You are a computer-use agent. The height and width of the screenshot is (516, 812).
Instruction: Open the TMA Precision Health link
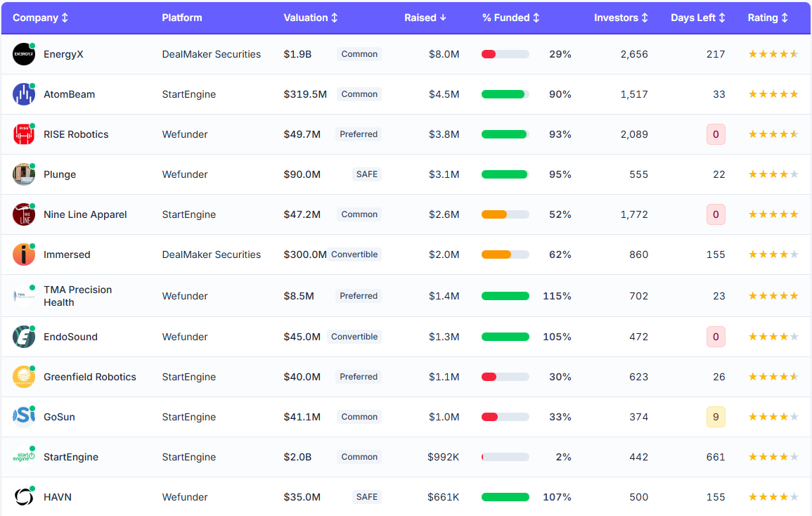(x=76, y=296)
